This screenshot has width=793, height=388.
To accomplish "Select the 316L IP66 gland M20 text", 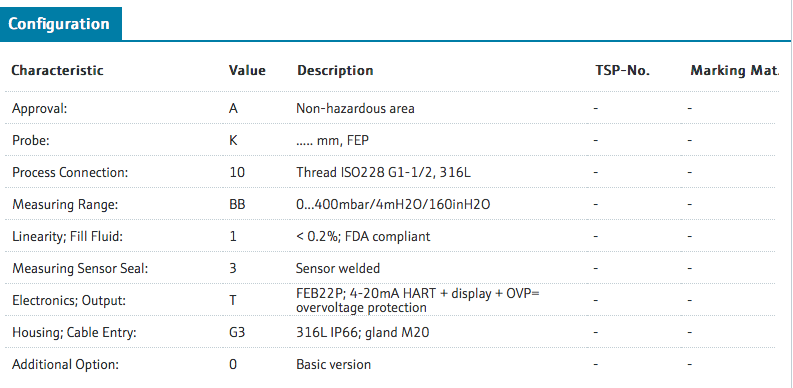I will tap(363, 333).
